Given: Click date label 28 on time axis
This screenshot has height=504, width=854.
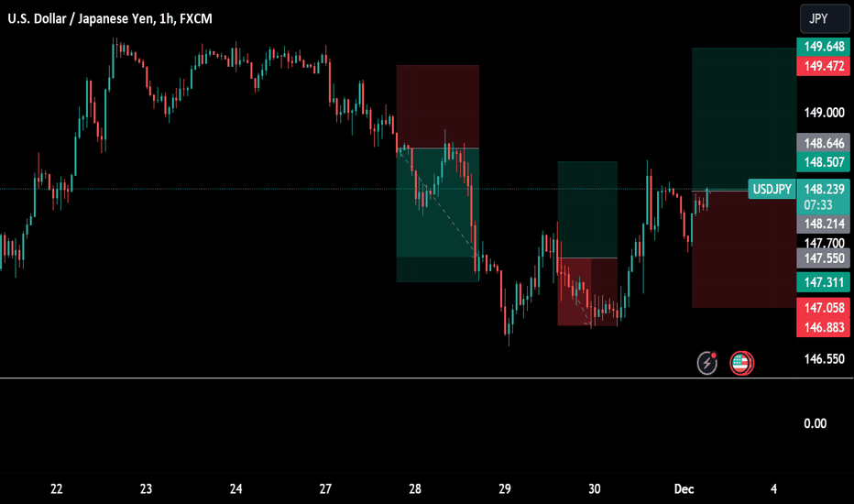Looking at the screenshot, I should click(x=415, y=488).
